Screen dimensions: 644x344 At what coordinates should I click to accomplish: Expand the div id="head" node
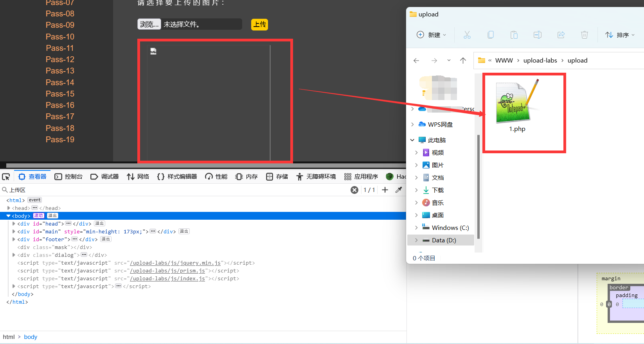point(14,224)
